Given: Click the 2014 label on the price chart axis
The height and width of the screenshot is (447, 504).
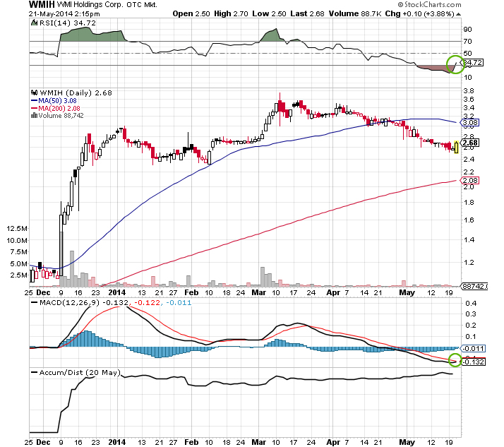Looking at the screenshot, I should click(117, 292).
